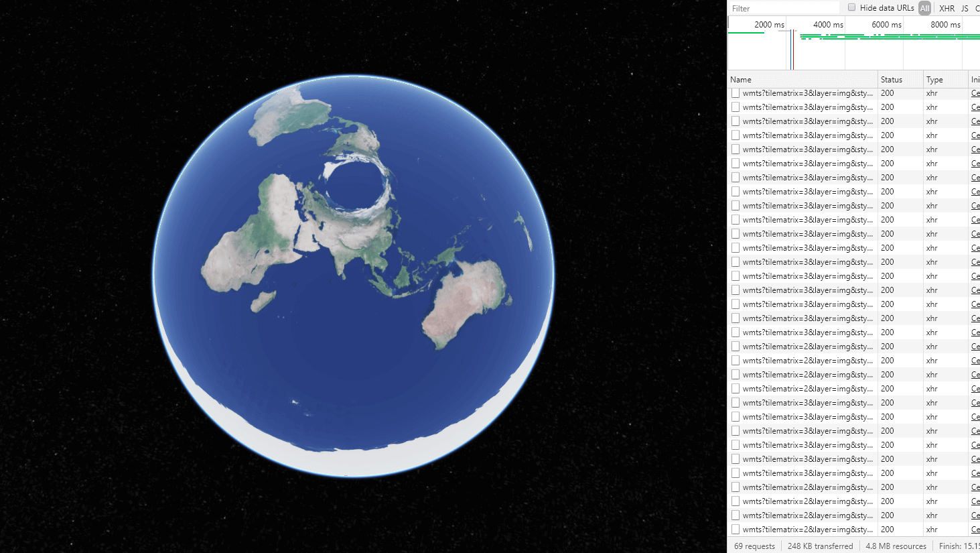Click file icon of first tilematrix=2 request
980x553 pixels.
click(736, 347)
